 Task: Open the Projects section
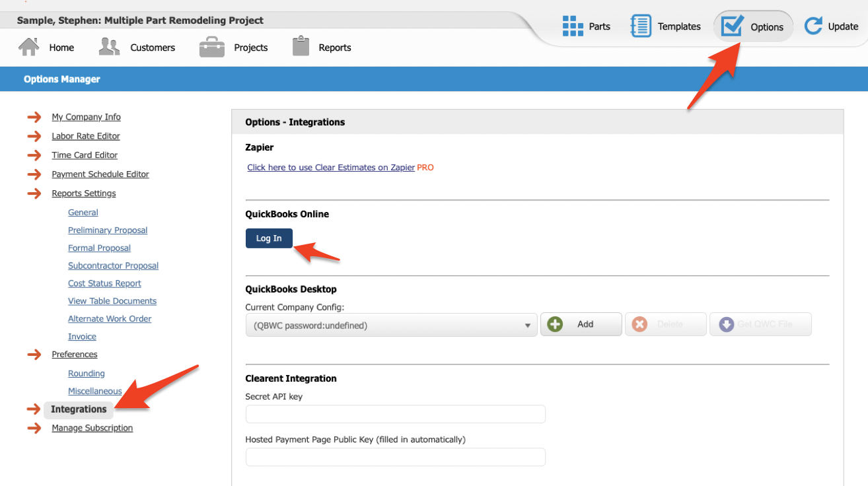click(x=251, y=48)
